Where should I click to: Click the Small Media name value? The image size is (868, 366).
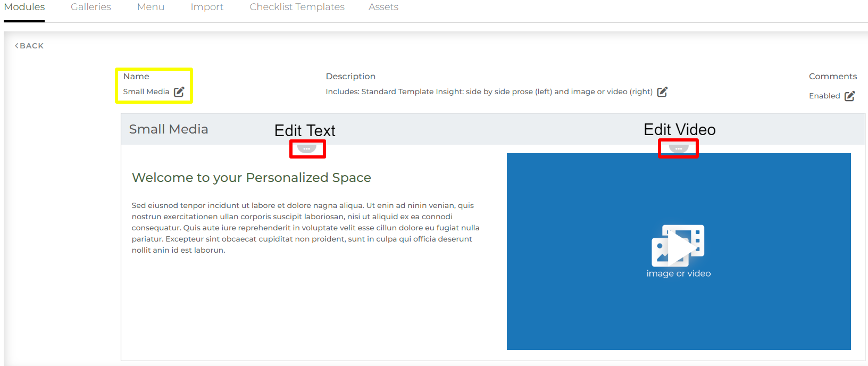tap(146, 91)
